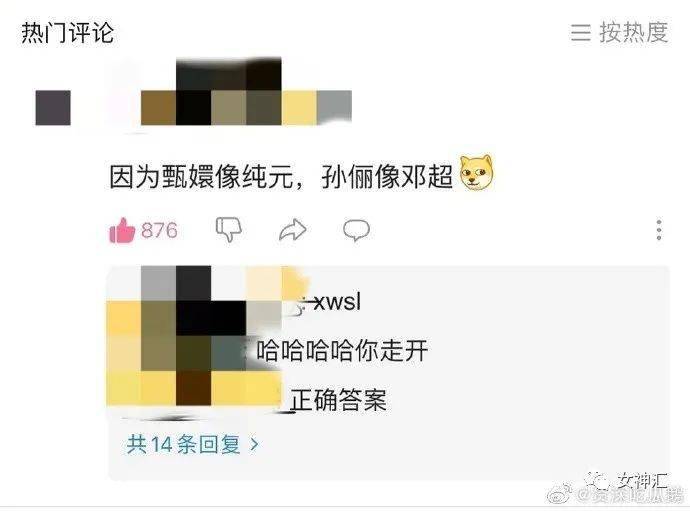Viewport: 690px width, 511px height.
Task: Select the 热门评论 section heading
Action: [x=67, y=33]
